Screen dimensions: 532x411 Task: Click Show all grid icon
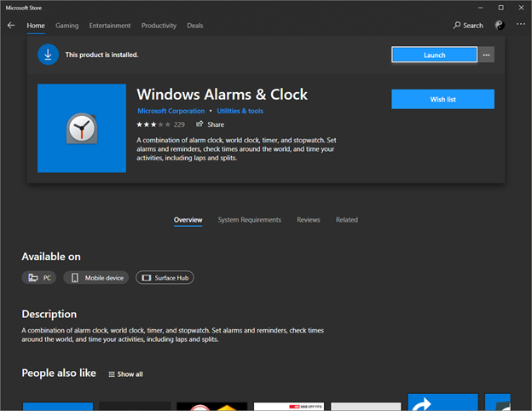pos(112,374)
